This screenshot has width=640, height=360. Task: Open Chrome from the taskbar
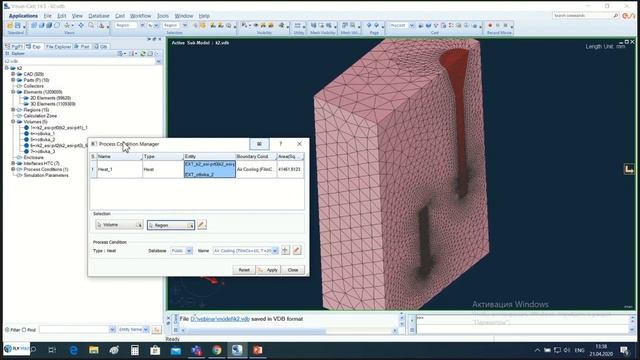point(217,350)
